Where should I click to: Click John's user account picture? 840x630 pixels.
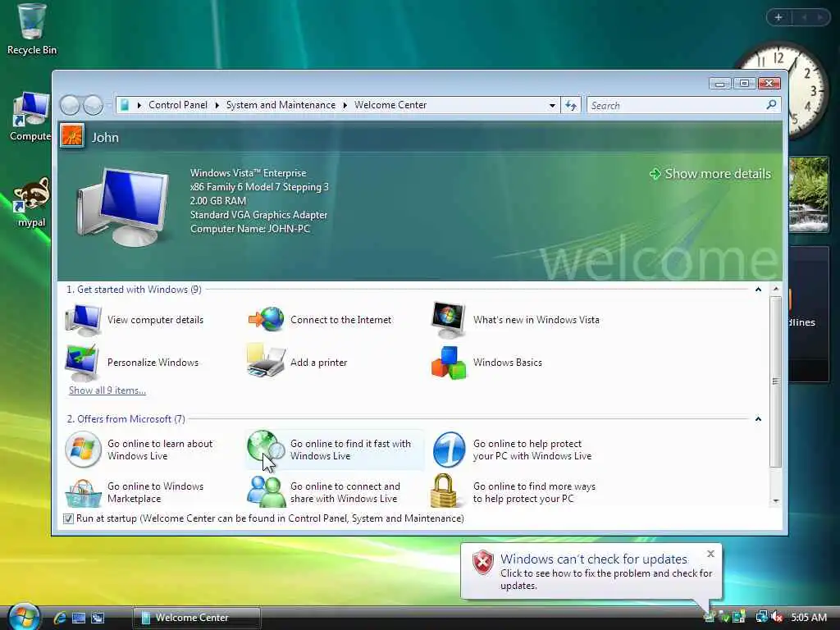pos(72,135)
